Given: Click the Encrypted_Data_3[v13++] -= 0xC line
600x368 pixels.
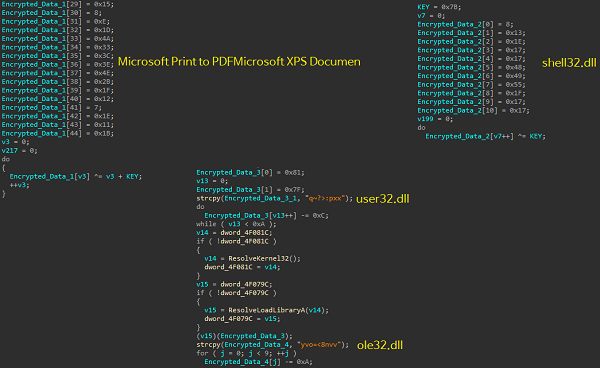Looking at the screenshot, I should coord(266,215).
